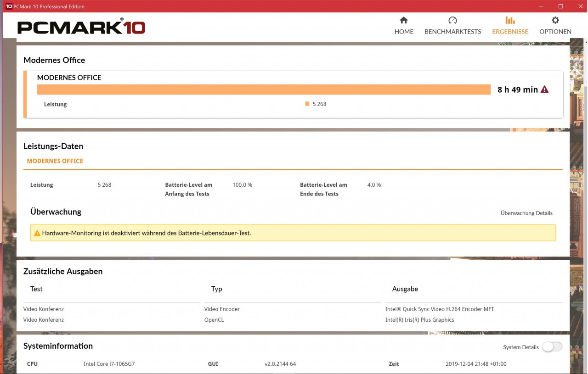Click the start battery level 100.0 %

pos(242,185)
